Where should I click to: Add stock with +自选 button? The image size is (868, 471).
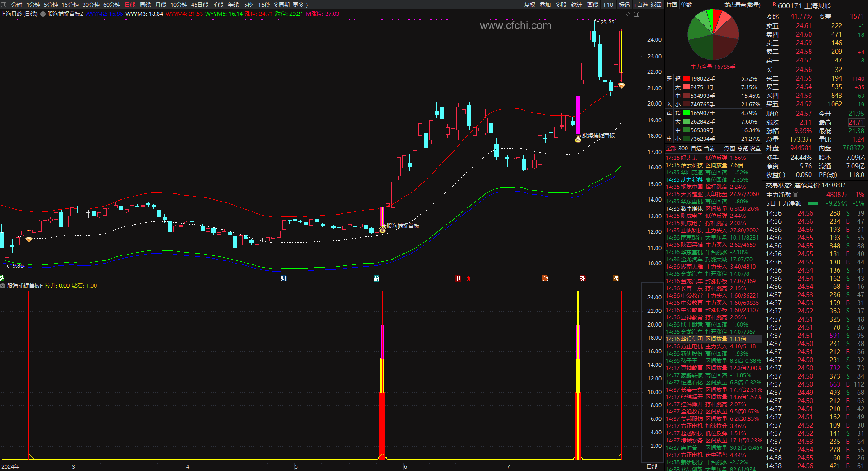tap(641, 5)
